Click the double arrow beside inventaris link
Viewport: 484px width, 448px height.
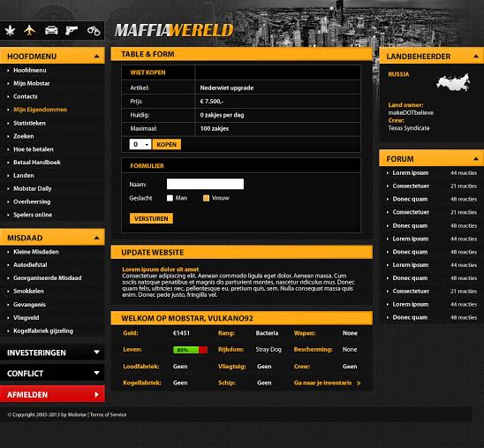[x=359, y=383]
